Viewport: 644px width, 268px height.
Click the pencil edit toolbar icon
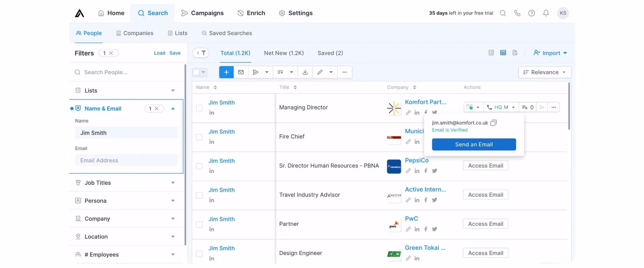click(x=320, y=72)
